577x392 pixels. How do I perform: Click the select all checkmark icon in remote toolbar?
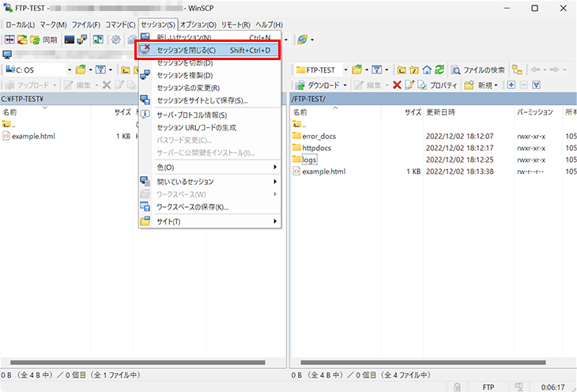pos(537,85)
